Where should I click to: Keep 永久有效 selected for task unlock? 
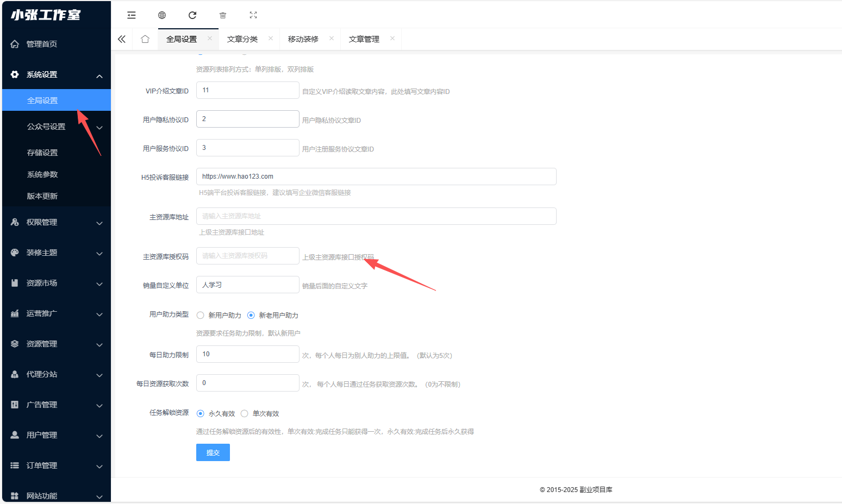click(201, 413)
